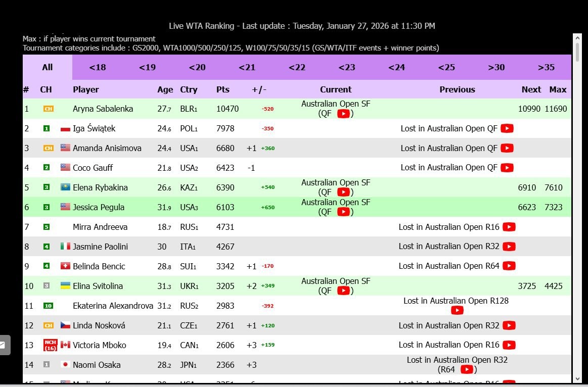Click the NCH (16) badge for Victoria Mboko
The image size is (588, 387).
50,345
